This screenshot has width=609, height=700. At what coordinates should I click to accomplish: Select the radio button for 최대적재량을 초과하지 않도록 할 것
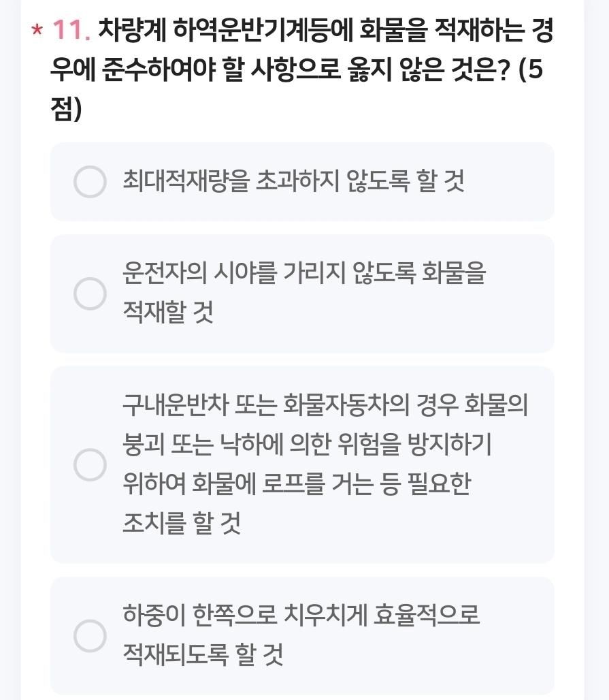[90, 182]
